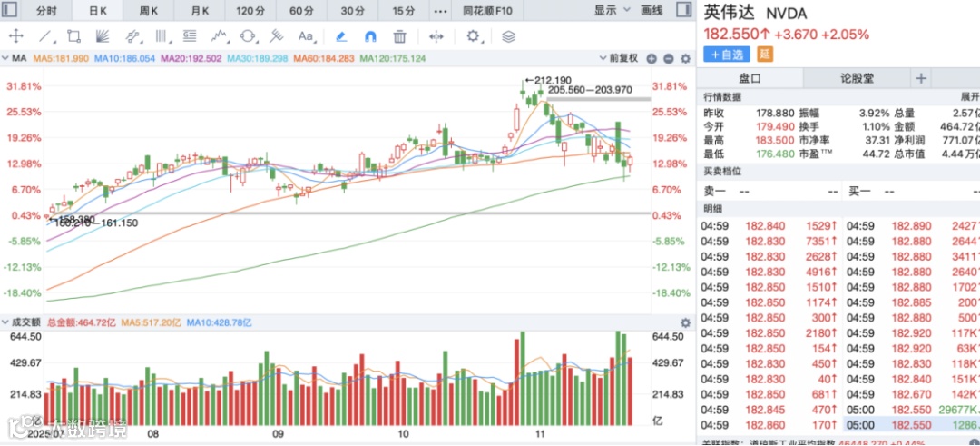Add a new tab with plus icon

[x=920, y=78]
